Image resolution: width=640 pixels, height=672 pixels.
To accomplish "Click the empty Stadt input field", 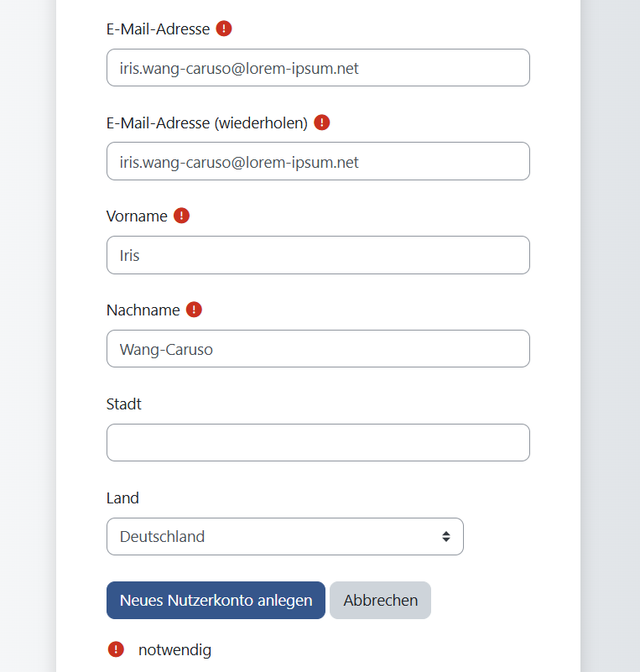I will tap(318, 442).
